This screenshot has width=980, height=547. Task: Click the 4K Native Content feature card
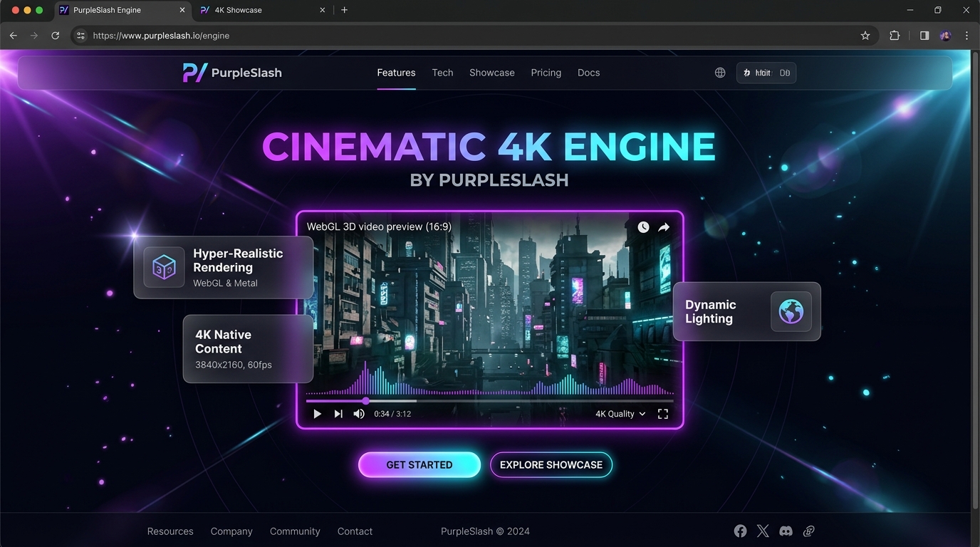248,349
